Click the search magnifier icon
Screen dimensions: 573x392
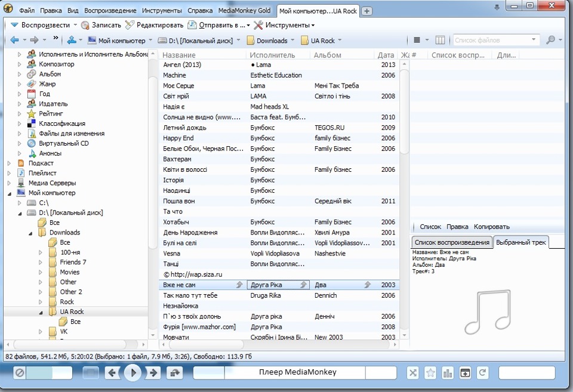click(x=550, y=40)
